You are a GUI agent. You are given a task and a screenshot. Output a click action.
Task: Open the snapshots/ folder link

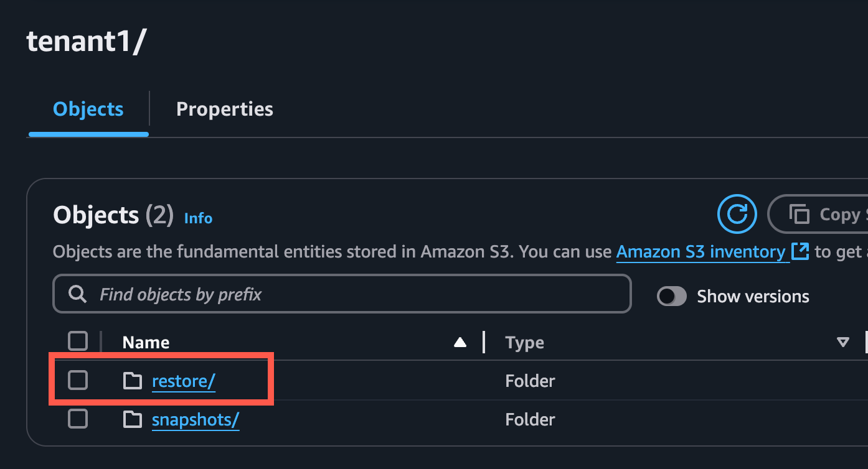point(196,420)
